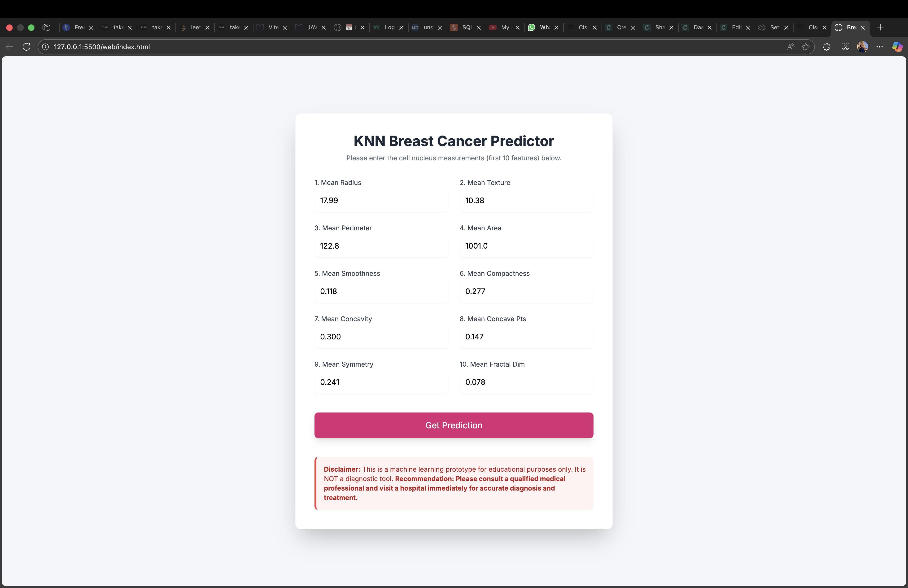Open the browser settings ellipsis menu
Viewport: 908px width, 588px height.
point(879,47)
